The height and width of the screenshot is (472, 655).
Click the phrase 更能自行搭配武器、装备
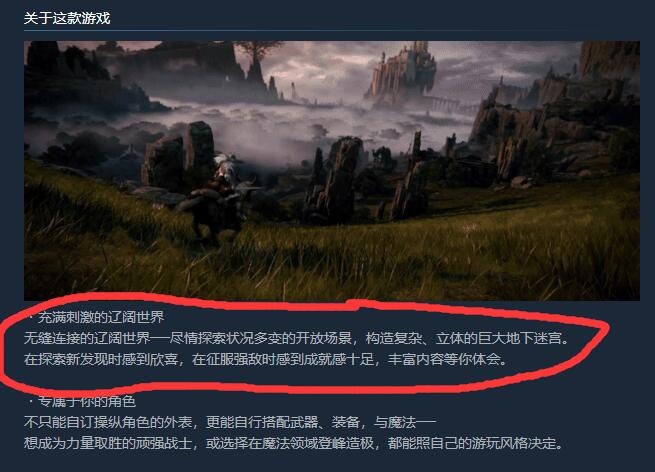(x=282, y=422)
